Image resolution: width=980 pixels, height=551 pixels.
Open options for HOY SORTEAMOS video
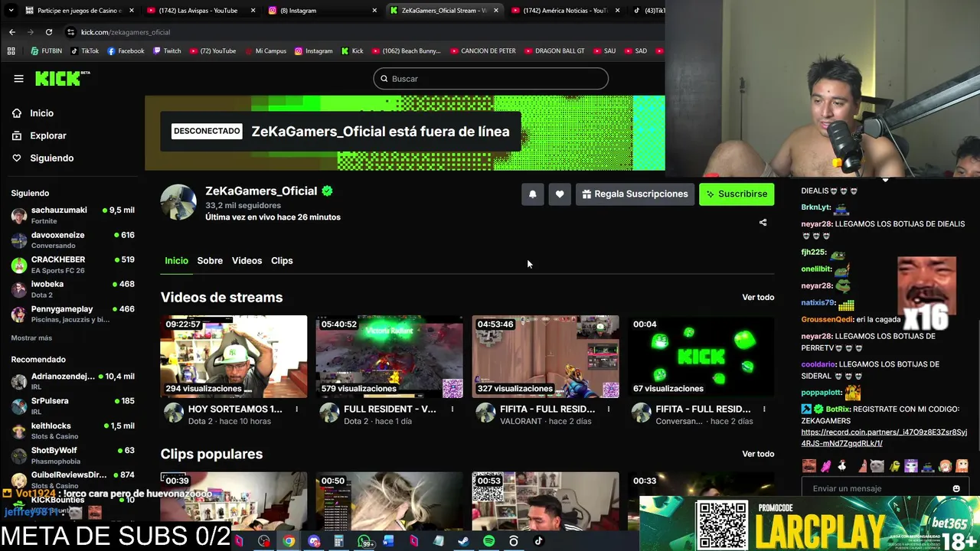tap(297, 409)
